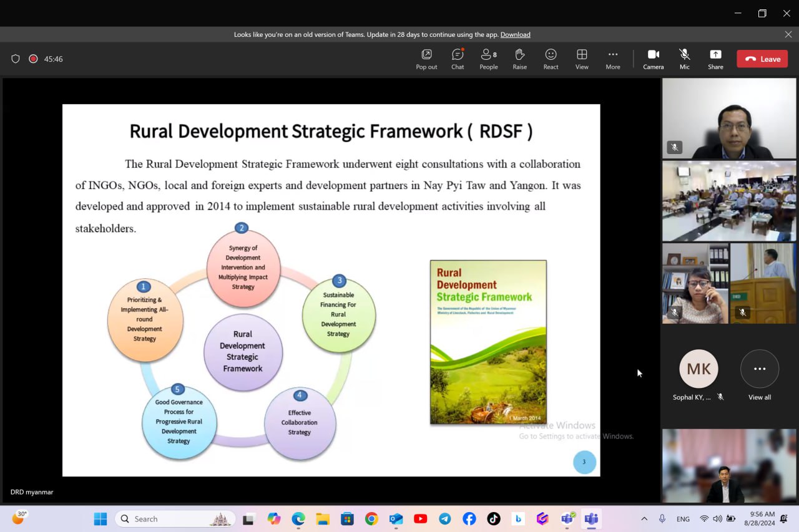This screenshot has height=532, width=799.
Task: Pop out the shared content
Action: click(x=426, y=59)
